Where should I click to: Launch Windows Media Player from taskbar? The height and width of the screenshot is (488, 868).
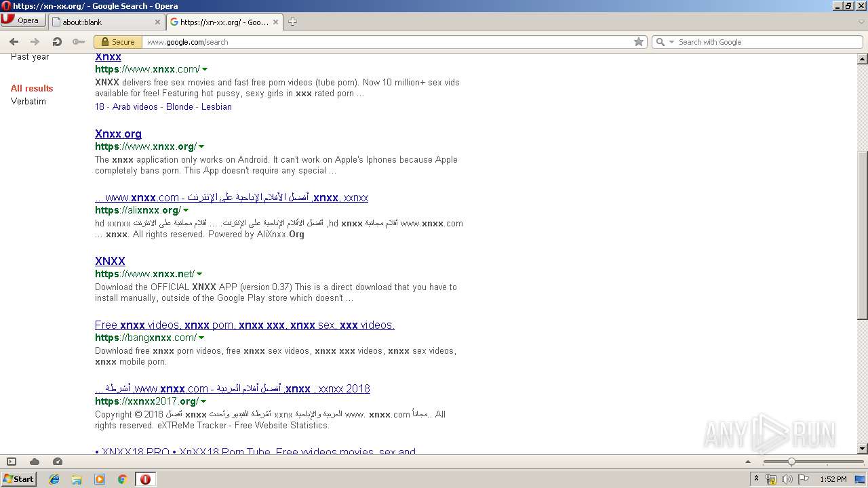click(100, 479)
